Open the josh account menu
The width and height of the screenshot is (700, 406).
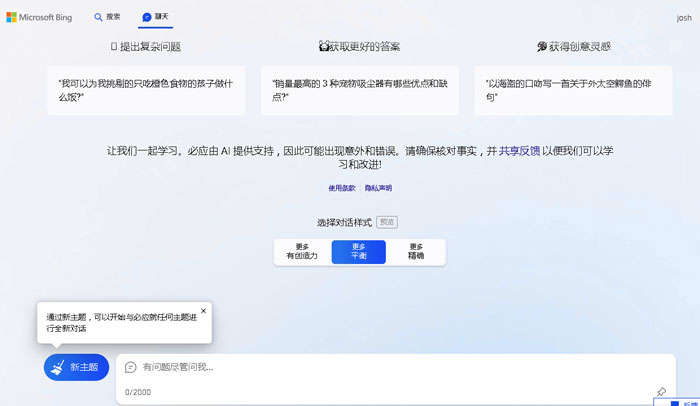684,17
